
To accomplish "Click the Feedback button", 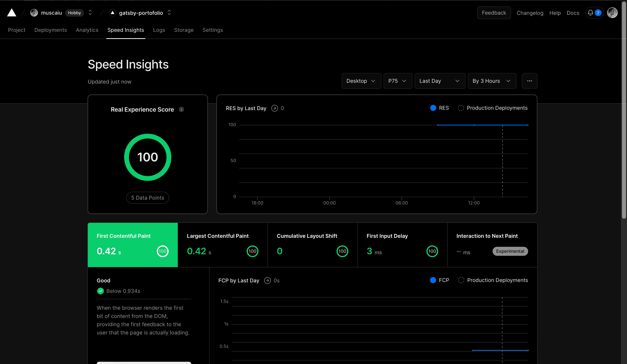I will click(x=494, y=13).
